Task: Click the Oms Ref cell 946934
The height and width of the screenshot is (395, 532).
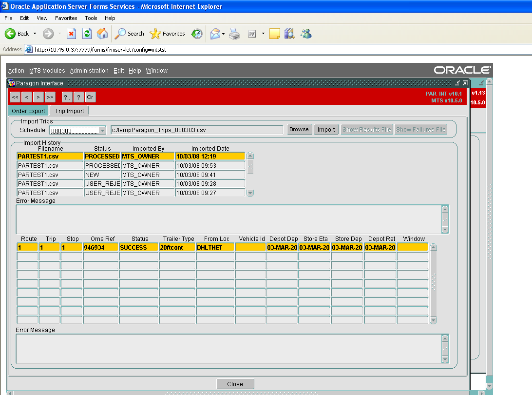Action: [101, 248]
